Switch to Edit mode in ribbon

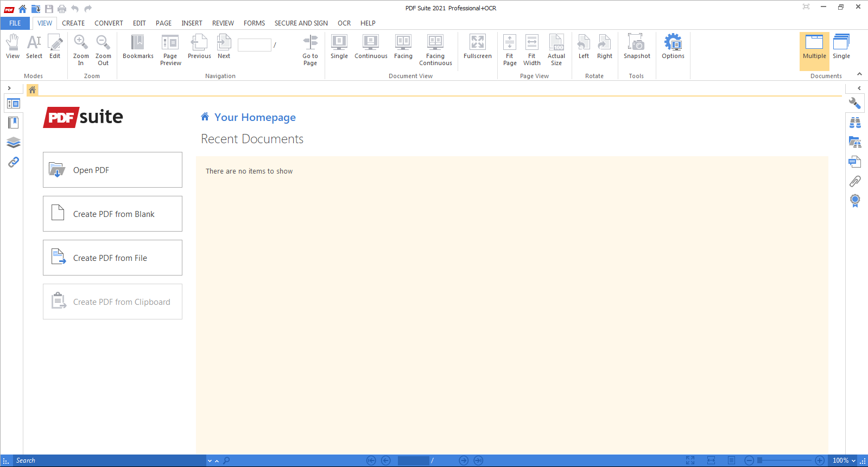(x=55, y=47)
